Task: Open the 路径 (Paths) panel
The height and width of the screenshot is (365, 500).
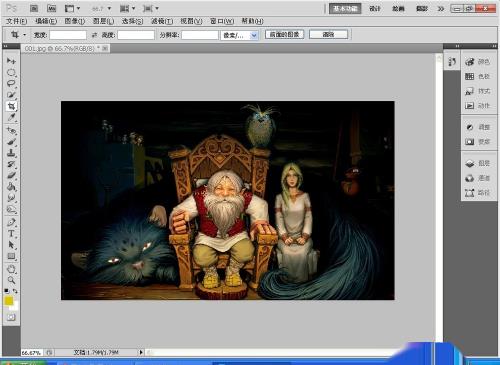Action: (477, 193)
